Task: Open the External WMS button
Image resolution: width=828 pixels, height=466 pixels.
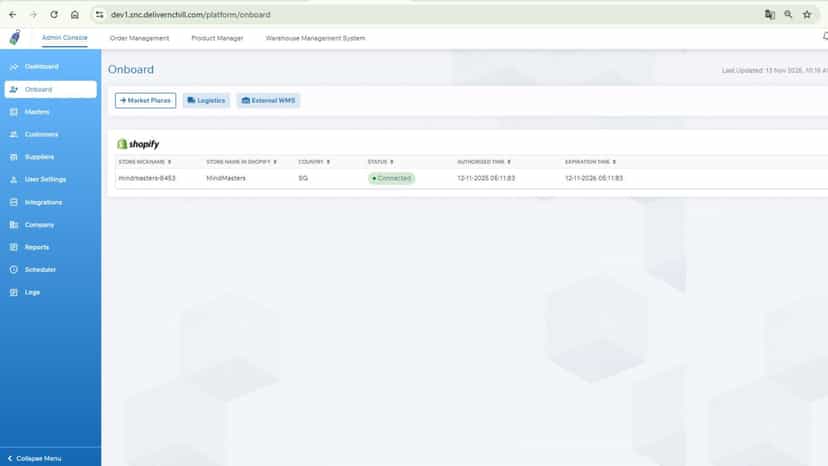Action: click(x=268, y=100)
